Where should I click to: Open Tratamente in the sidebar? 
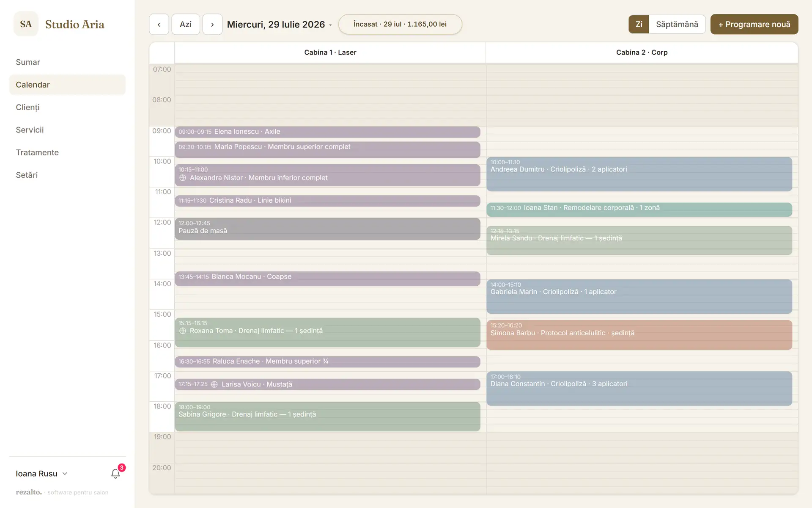coord(67,152)
